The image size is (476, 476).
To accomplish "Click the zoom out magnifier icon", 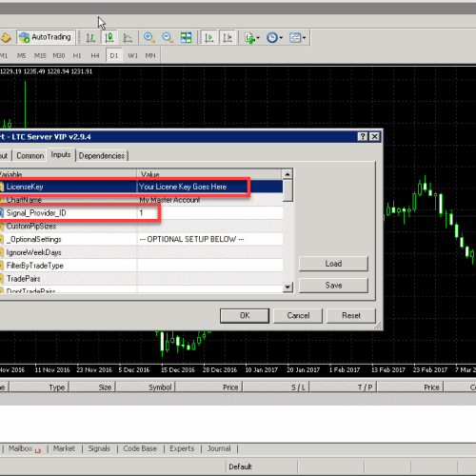I will [x=168, y=37].
